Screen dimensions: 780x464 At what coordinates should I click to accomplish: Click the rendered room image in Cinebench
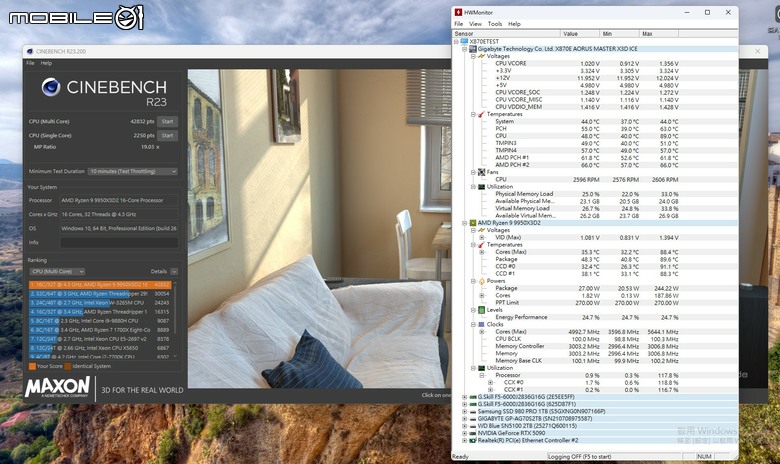pyautogui.click(x=318, y=229)
